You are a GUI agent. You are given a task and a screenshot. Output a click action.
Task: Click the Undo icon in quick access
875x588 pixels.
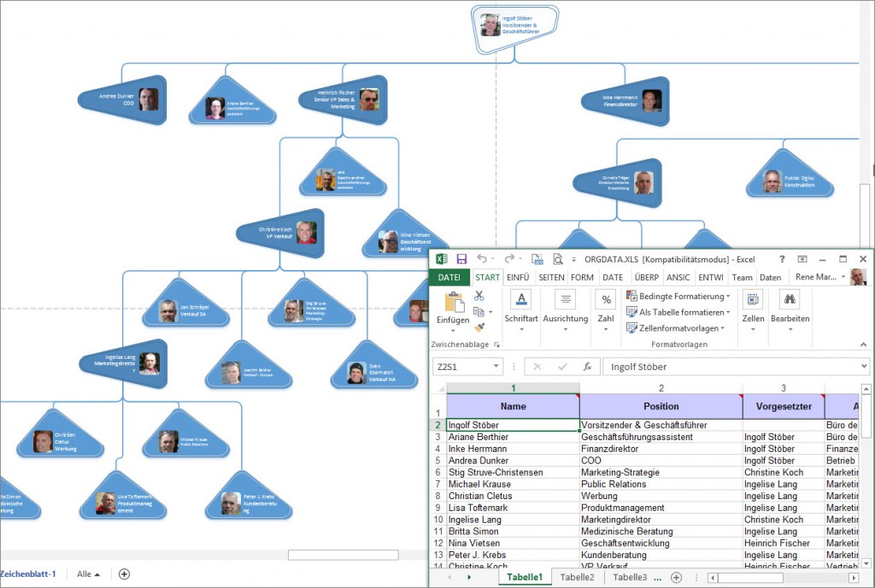point(484,258)
